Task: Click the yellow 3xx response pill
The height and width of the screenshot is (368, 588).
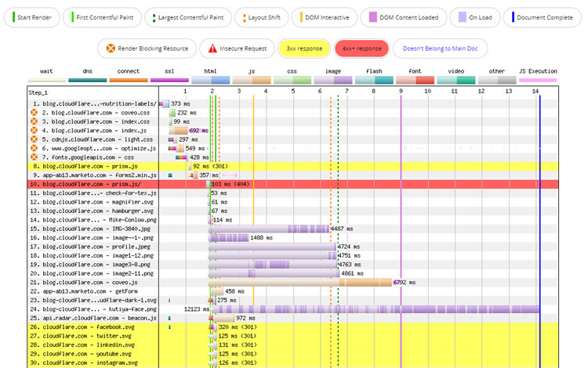Action: [304, 49]
